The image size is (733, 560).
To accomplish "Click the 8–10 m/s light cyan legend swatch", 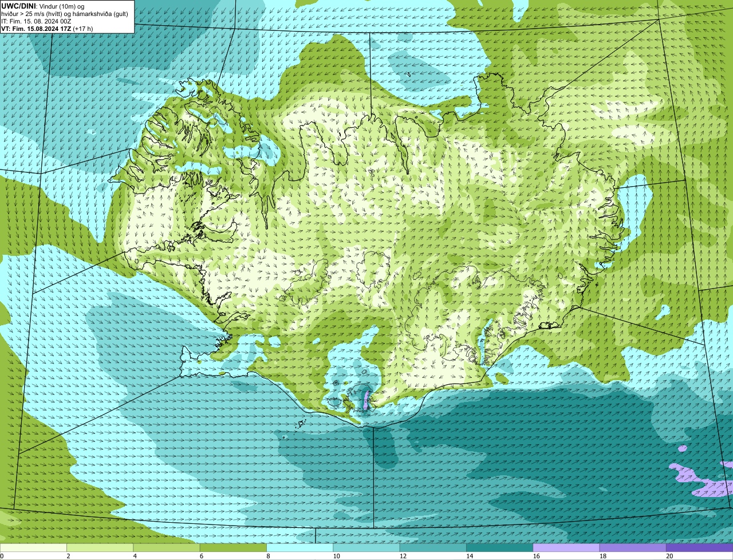I will 300,548.
